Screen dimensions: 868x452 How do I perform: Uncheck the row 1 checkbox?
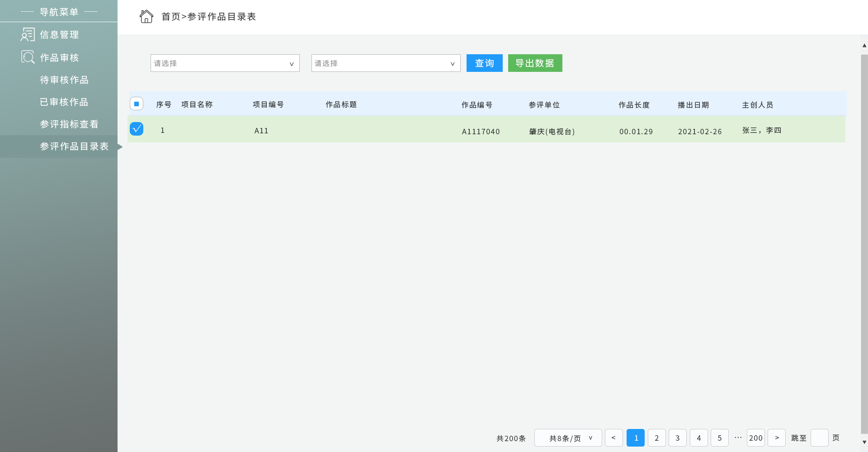click(x=137, y=129)
